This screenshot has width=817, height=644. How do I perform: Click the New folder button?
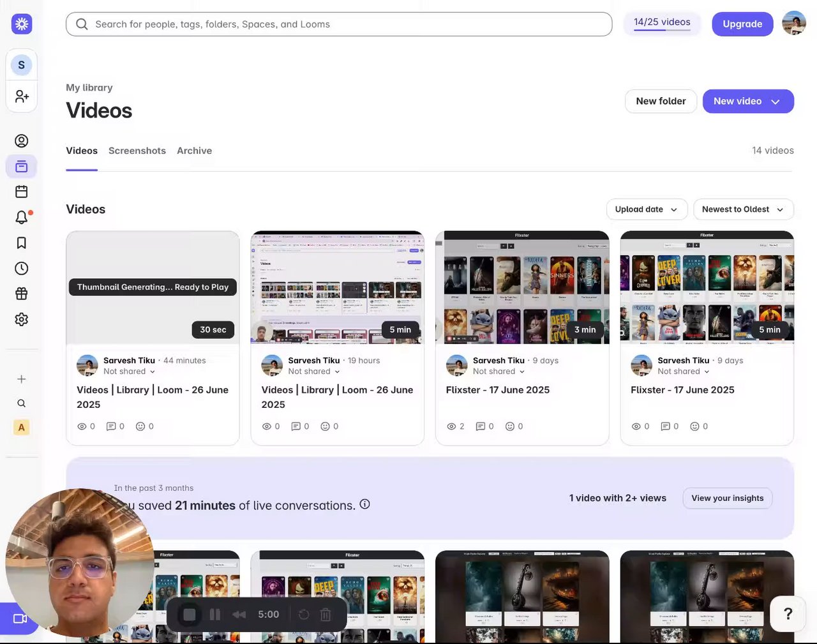click(661, 101)
